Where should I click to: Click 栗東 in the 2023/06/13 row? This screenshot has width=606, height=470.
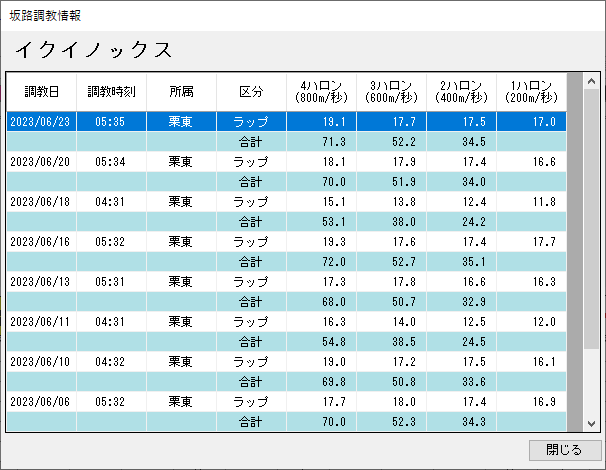coord(181,282)
